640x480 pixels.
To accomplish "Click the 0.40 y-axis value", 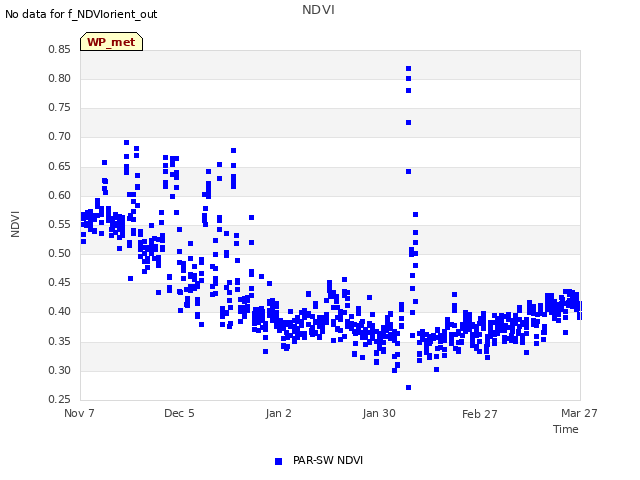I will (60, 311).
